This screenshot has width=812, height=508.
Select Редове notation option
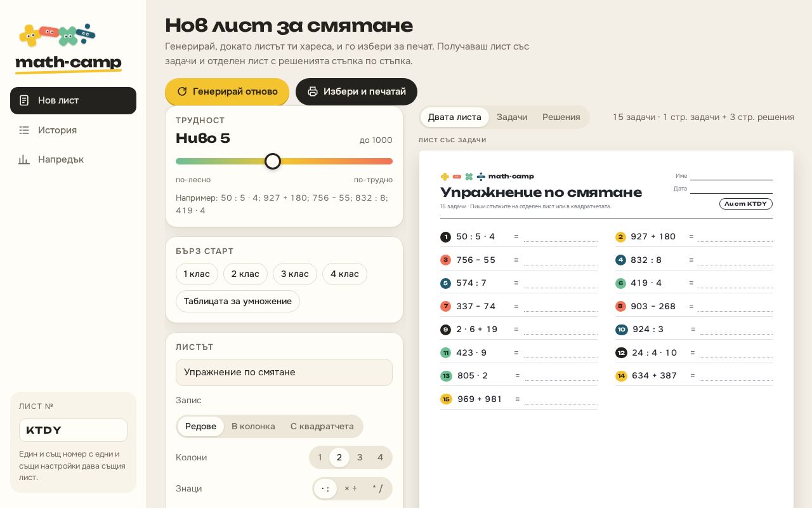(x=200, y=426)
